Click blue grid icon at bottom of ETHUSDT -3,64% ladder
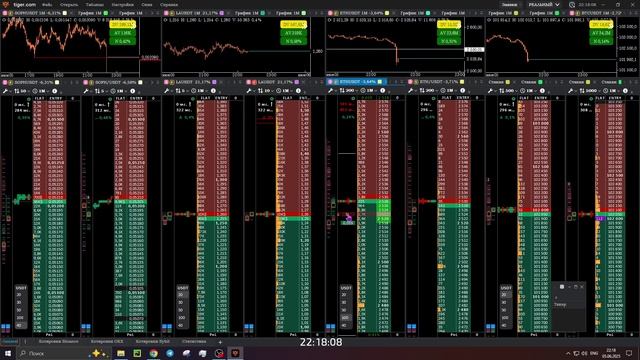The width and height of the screenshot is (640, 360). pos(330,327)
